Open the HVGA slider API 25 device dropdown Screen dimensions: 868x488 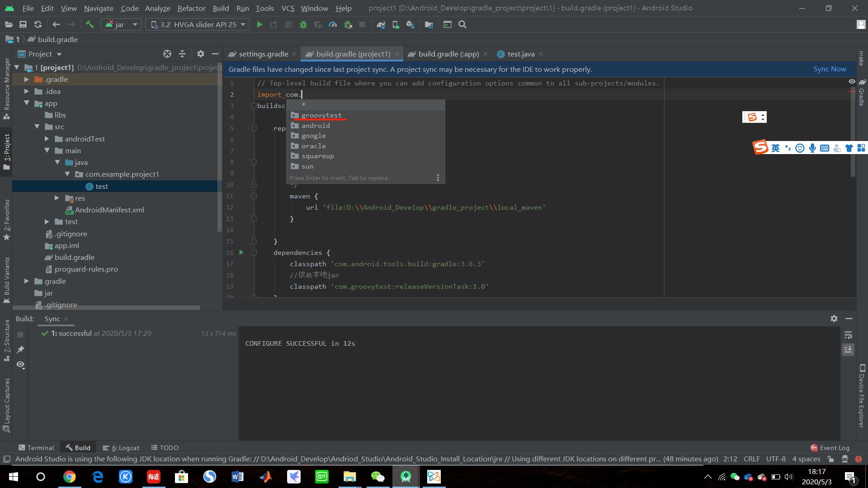pyautogui.click(x=198, y=24)
